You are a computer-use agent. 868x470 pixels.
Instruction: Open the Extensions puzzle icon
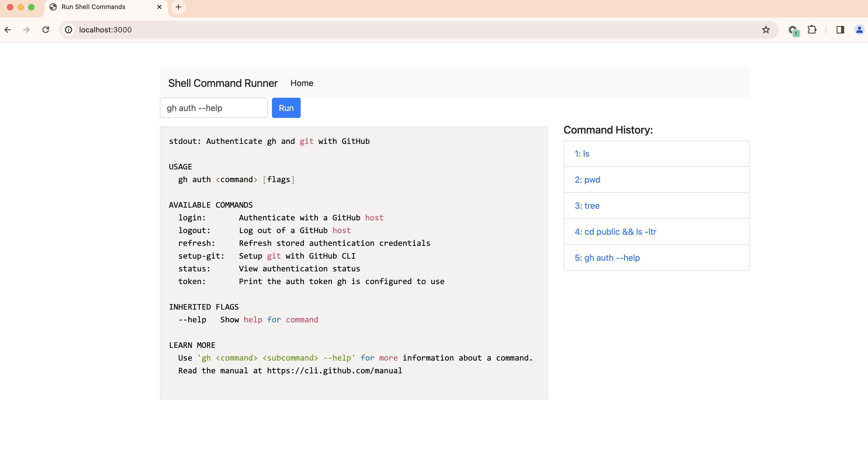[812, 30]
